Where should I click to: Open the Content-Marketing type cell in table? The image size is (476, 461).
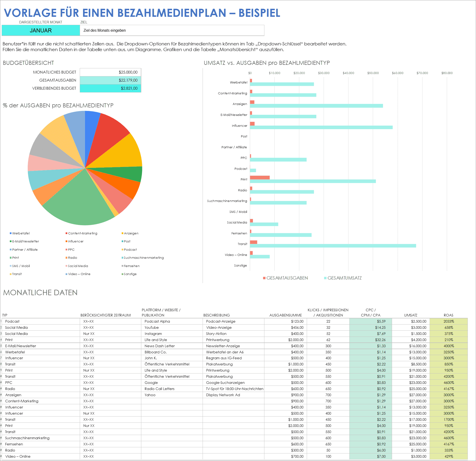pyautogui.click(x=41, y=401)
